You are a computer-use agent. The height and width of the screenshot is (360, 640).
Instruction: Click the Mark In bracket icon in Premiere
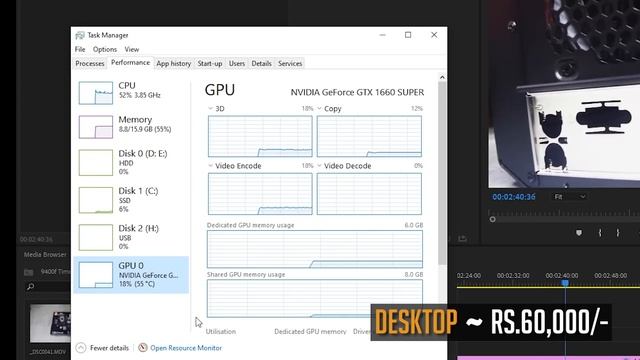coord(600,233)
